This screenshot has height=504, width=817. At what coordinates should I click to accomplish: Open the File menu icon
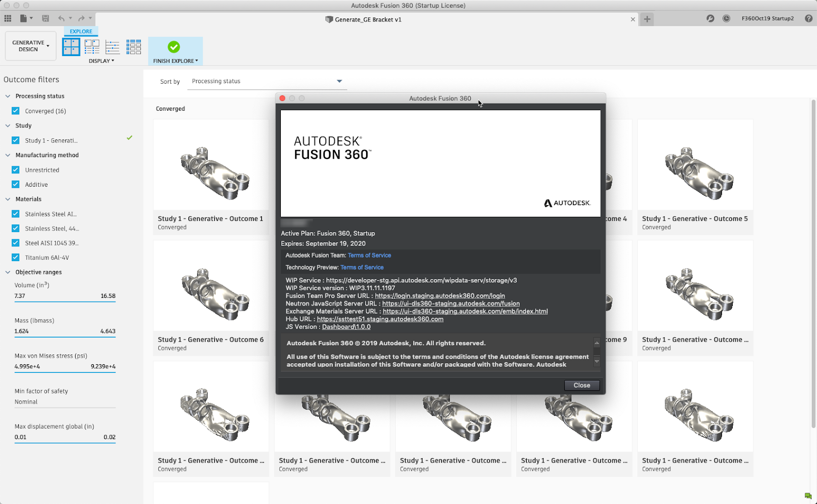tap(23, 18)
